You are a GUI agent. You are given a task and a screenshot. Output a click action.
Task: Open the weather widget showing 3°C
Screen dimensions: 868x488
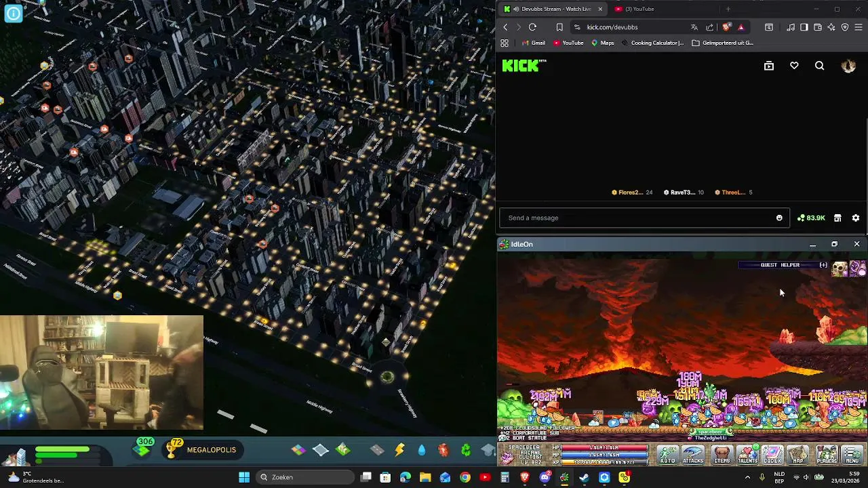click(x=35, y=477)
